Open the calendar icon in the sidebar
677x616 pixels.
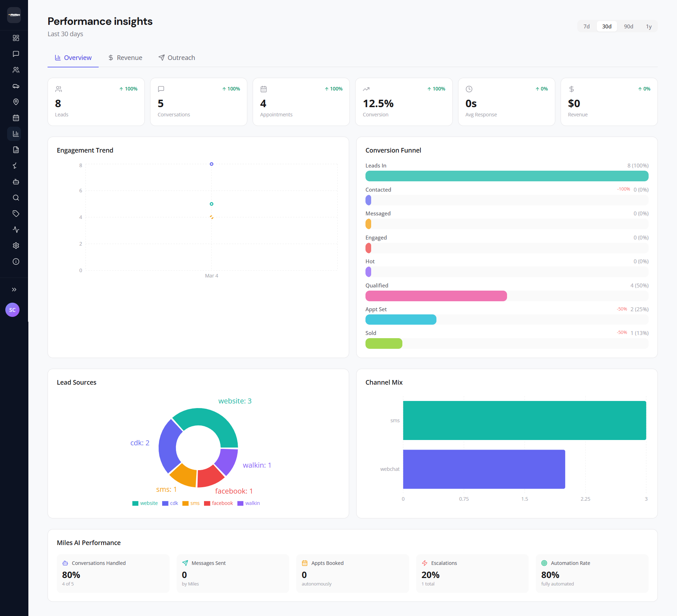(x=16, y=118)
